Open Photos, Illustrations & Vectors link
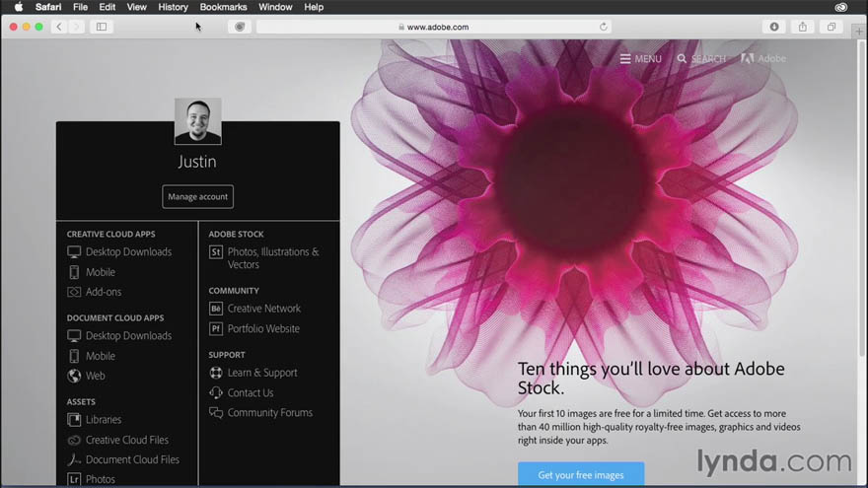The width and height of the screenshot is (868, 488). pos(273,258)
